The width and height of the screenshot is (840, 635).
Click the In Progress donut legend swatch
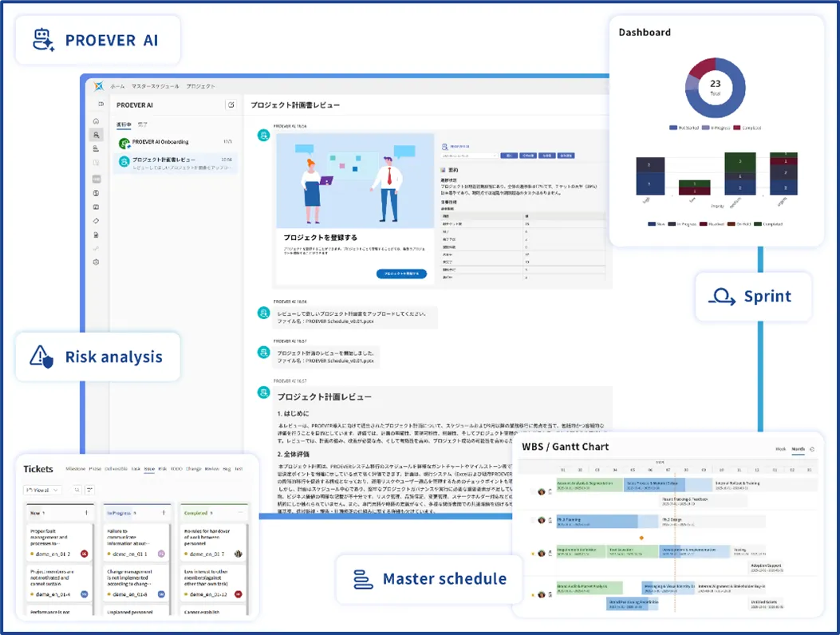pos(705,128)
